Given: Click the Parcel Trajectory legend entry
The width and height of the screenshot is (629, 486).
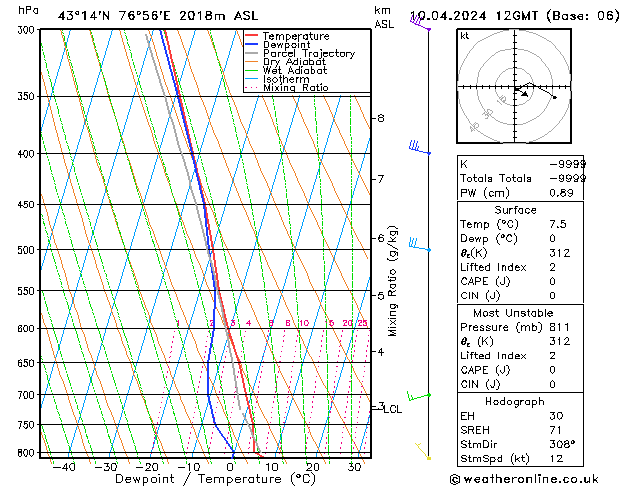Looking at the screenshot, I should [300, 53].
